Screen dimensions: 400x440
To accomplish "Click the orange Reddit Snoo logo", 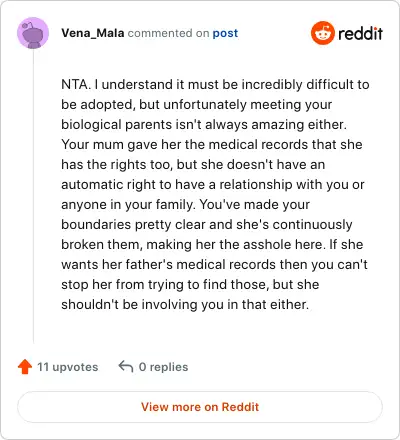I will pyautogui.click(x=323, y=33).
